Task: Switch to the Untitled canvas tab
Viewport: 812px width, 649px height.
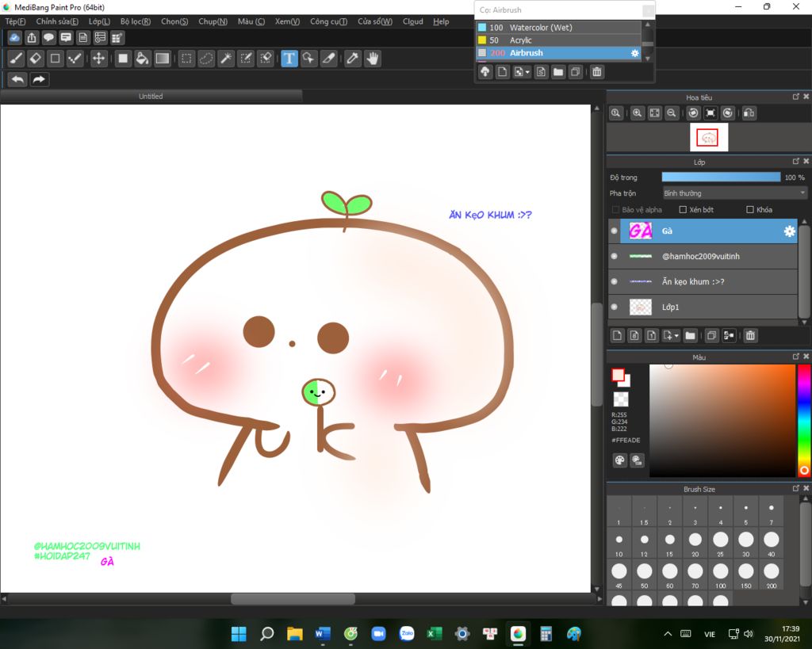Action: 151,96
